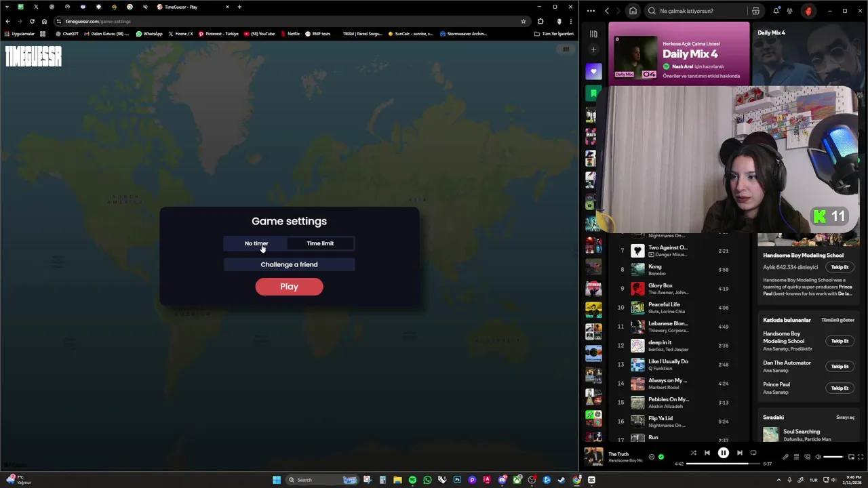Toggle repeat in Spotify player
The image size is (868, 488).
(753, 453)
